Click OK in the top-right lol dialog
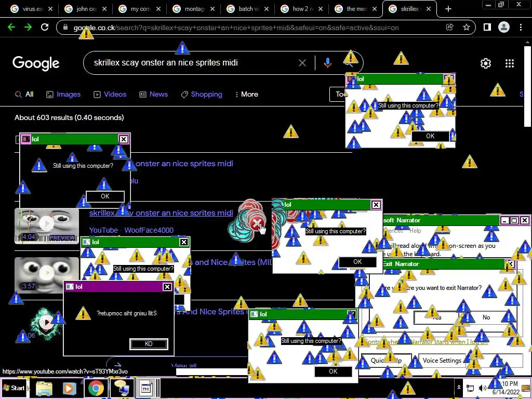This screenshot has height=399, width=532. (x=430, y=136)
